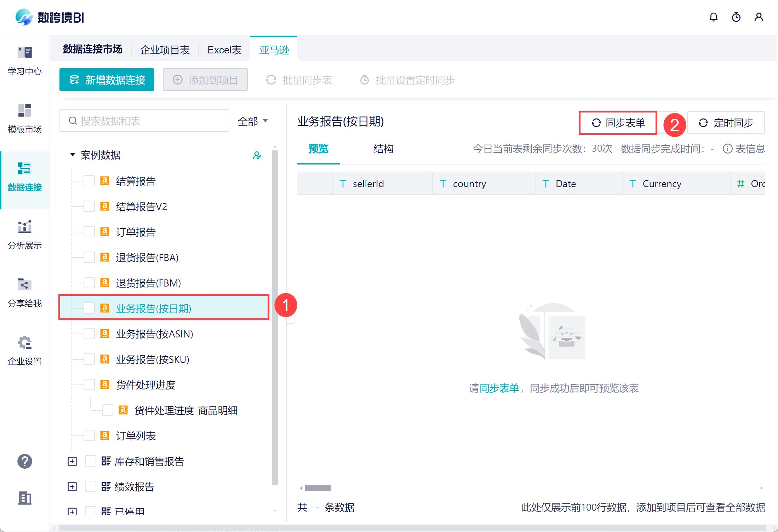Click the help question mark icon

coord(25,461)
